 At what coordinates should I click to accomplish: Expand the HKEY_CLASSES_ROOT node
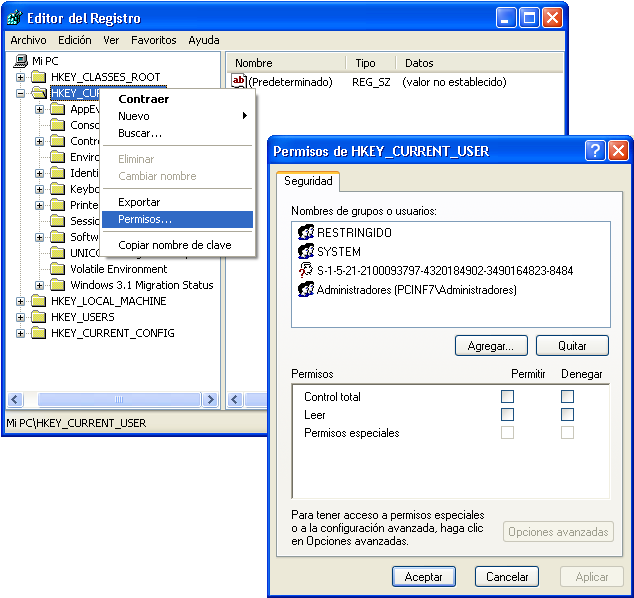(20, 77)
